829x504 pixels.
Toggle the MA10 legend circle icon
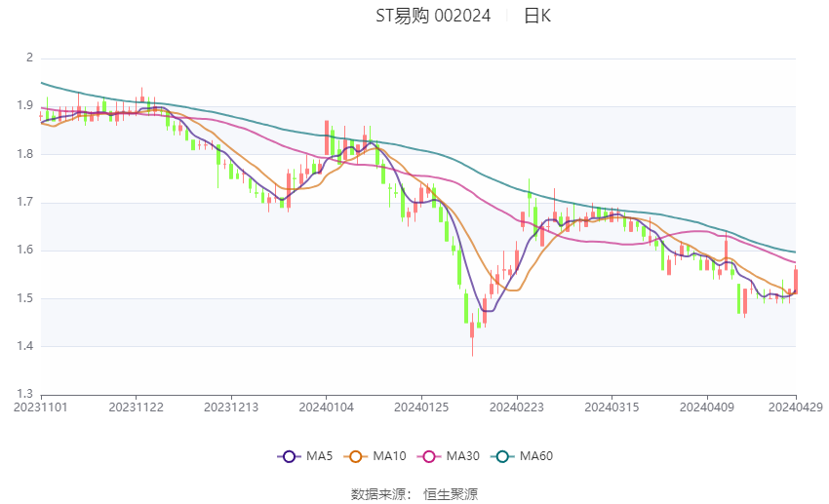(x=356, y=456)
